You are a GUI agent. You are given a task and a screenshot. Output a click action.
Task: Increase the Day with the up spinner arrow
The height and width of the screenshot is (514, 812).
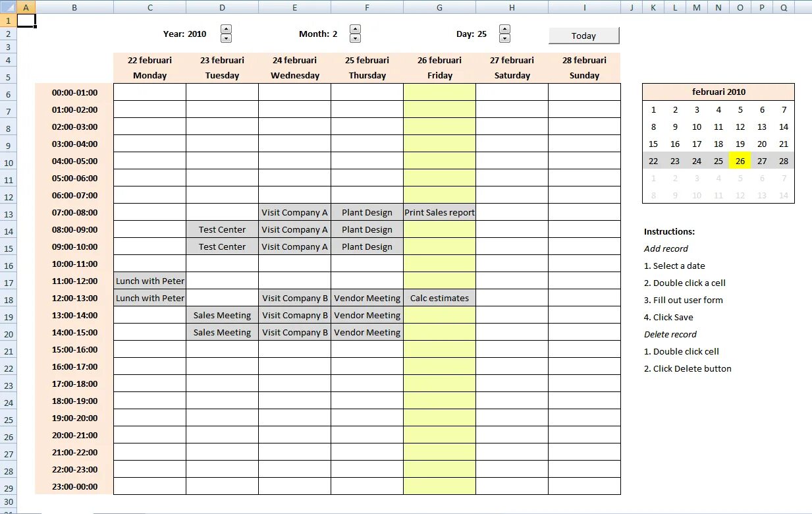point(504,29)
